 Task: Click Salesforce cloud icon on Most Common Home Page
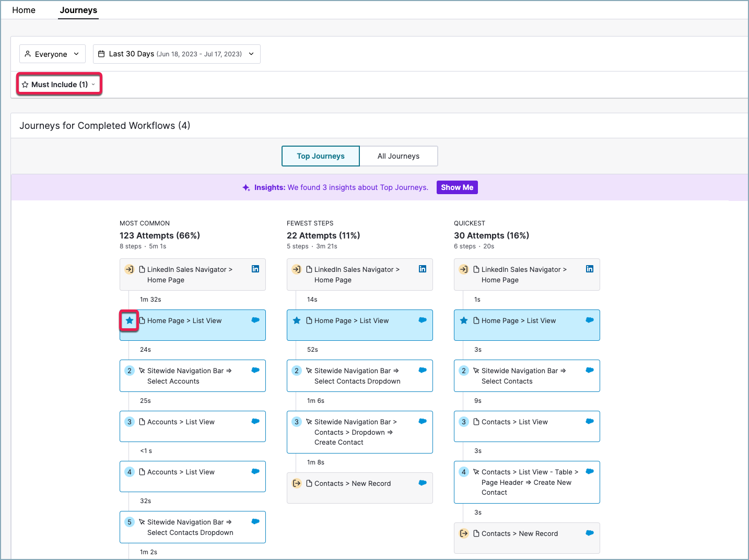[255, 320]
